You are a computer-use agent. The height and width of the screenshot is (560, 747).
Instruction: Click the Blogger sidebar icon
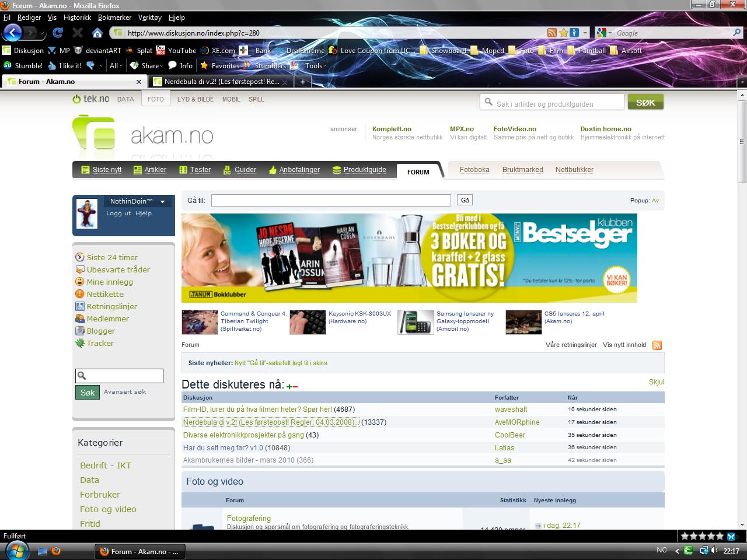[80, 331]
